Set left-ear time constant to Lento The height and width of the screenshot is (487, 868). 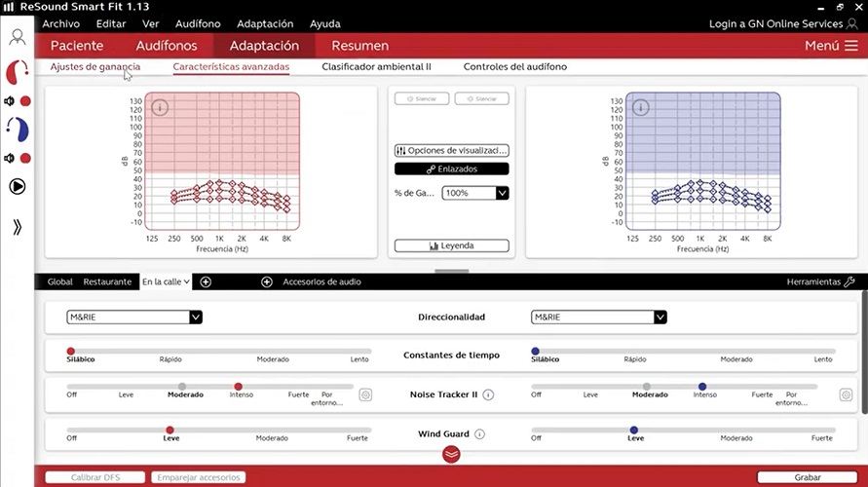(x=823, y=359)
